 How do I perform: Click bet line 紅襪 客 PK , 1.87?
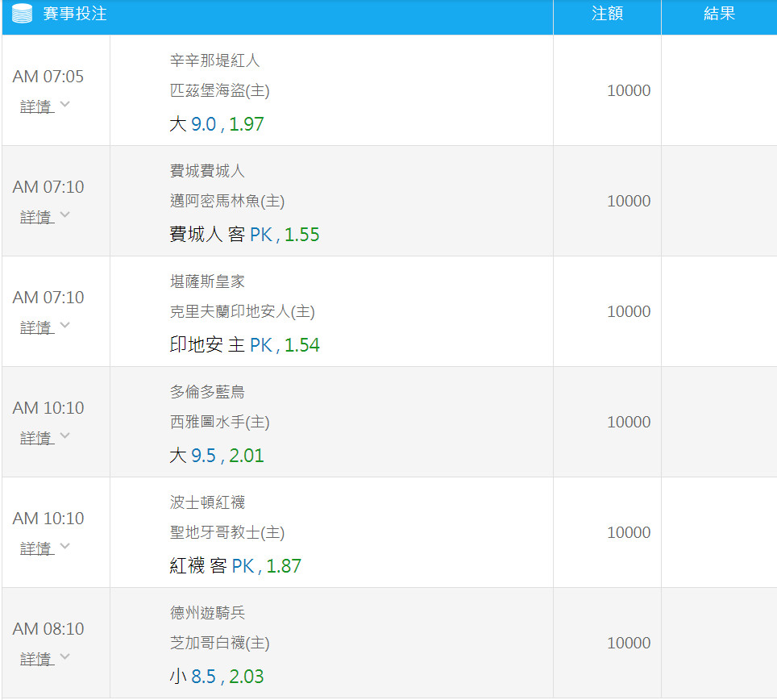tap(235, 566)
